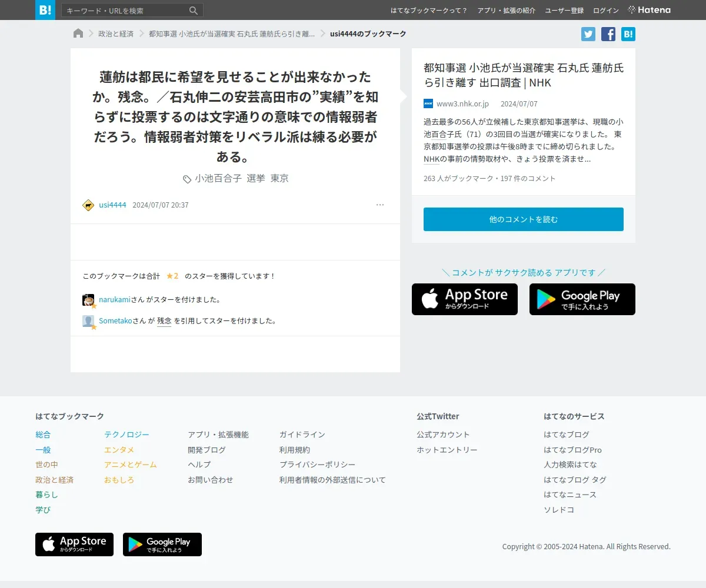The height and width of the screenshot is (588, 706).
Task: Open Google Play badge in sidebar
Action: tap(582, 299)
